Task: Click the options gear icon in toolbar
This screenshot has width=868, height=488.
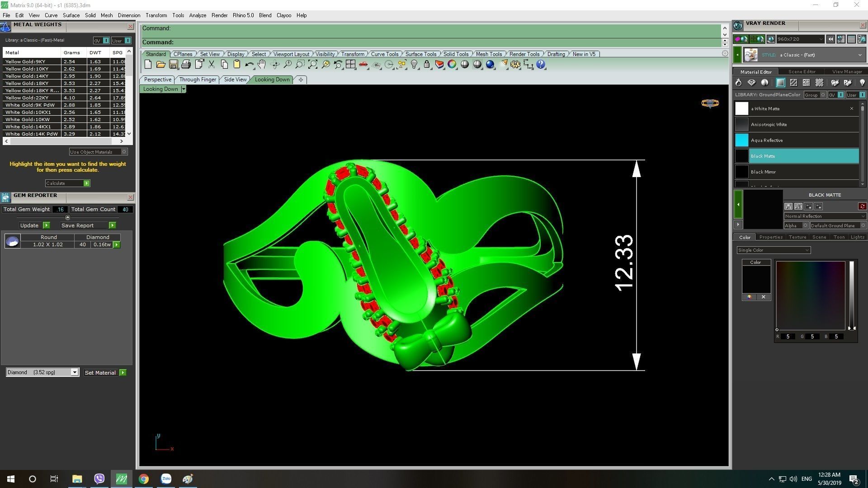Action: (x=515, y=65)
